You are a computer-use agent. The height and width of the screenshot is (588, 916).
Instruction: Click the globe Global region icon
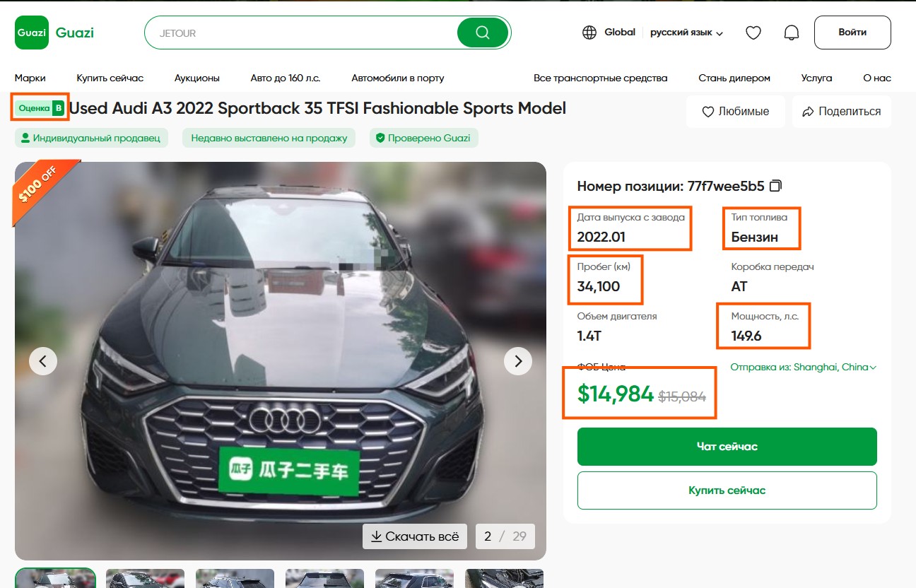[x=589, y=33]
